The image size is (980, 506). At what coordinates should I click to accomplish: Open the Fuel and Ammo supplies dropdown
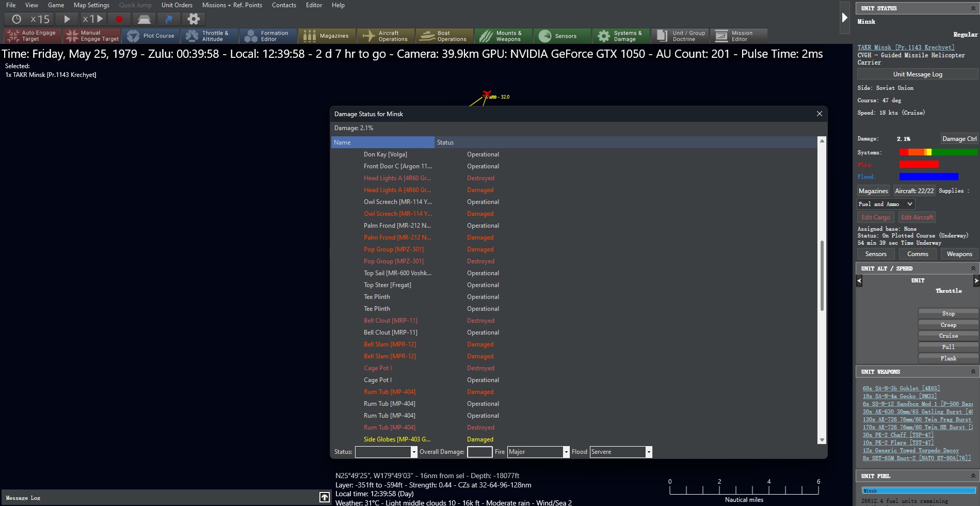tap(886, 204)
